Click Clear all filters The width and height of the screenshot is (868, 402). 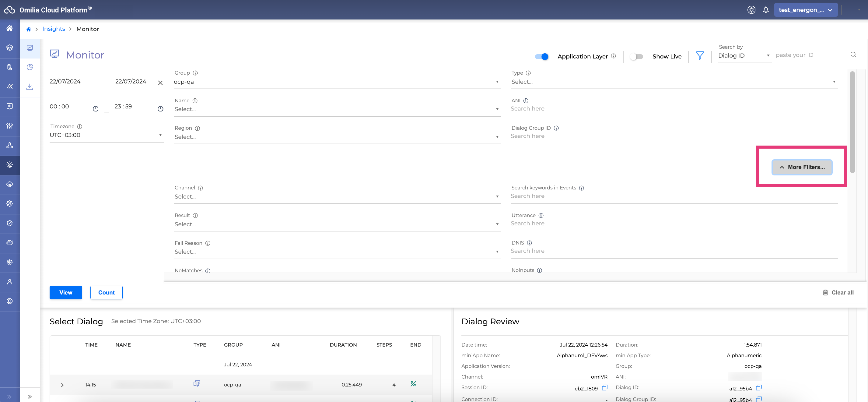(838, 292)
